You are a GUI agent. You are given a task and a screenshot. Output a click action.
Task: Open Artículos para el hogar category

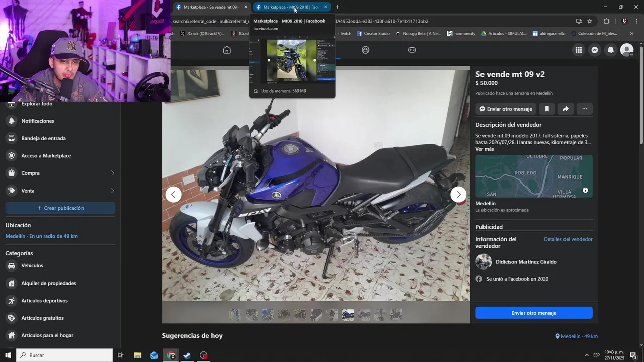click(x=60, y=335)
